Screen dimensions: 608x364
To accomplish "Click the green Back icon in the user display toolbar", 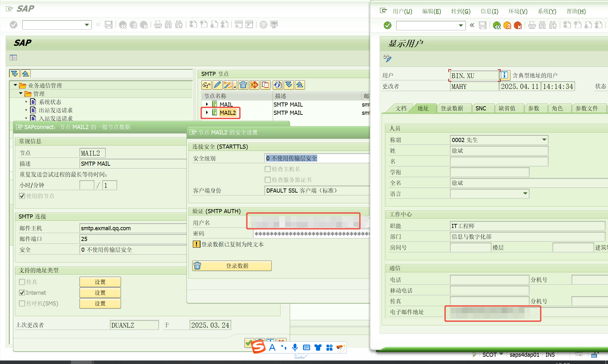I will [497, 25].
